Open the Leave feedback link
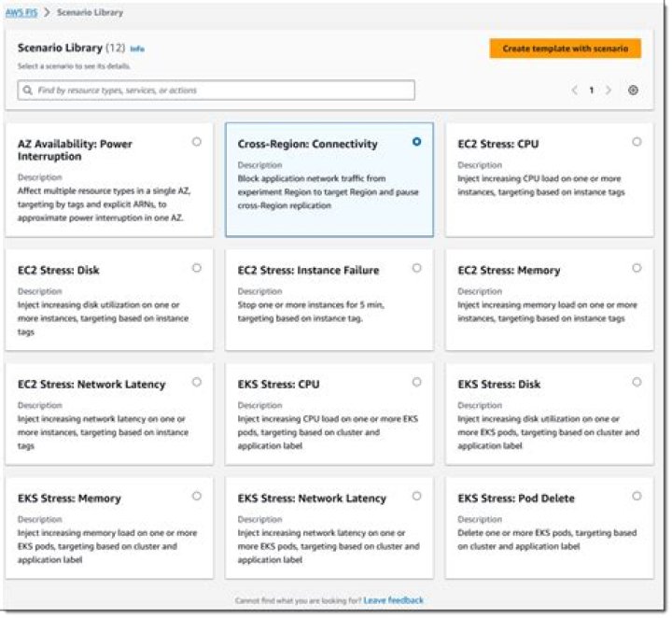Viewport: 672px width, 618px height. point(393,600)
